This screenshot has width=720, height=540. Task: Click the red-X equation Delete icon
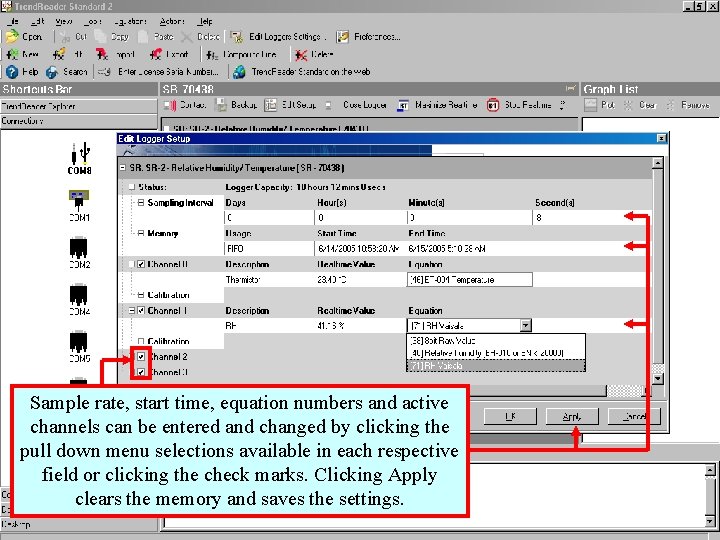coord(301,55)
